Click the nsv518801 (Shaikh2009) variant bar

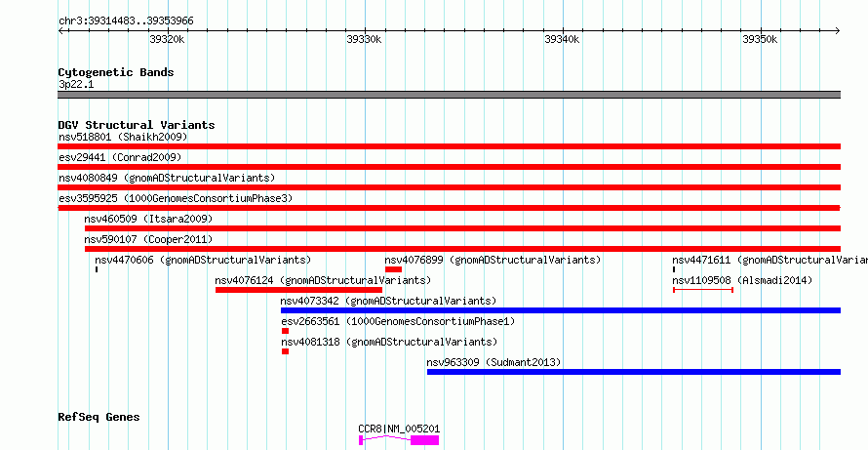449,146
